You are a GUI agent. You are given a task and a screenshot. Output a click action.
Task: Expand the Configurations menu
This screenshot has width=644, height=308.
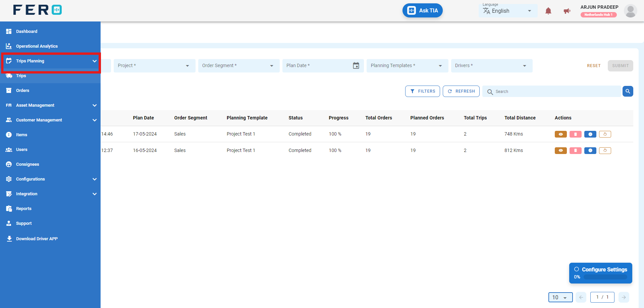50,179
